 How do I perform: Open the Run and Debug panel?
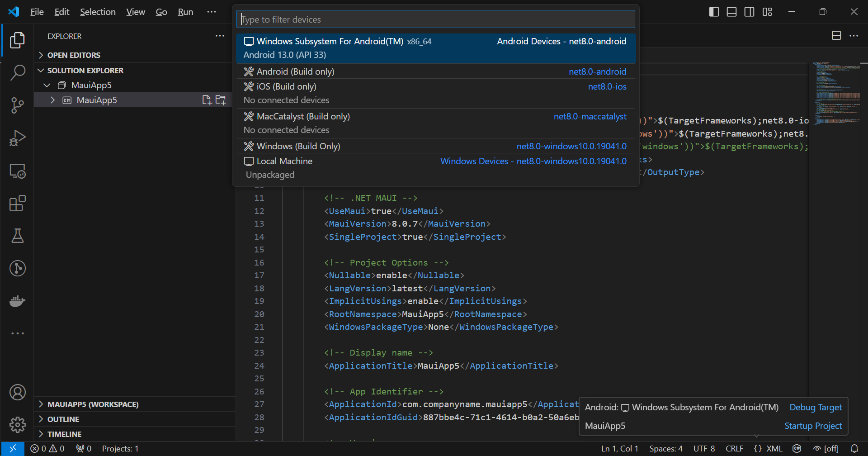click(x=17, y=138)
